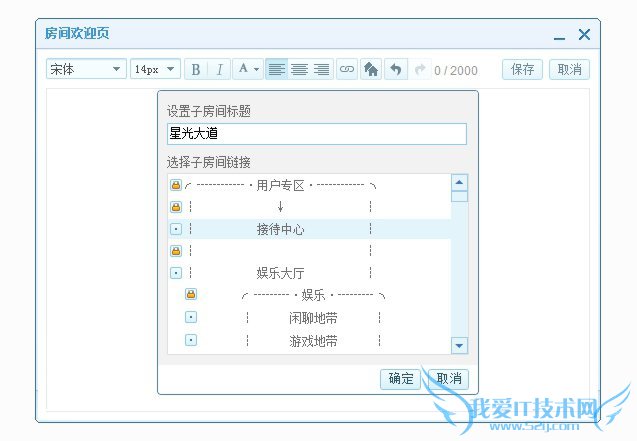The width and height of the screenshot is (637, 441).
Task: Click the room list scroll down arrow
Action: pos(459,346)
